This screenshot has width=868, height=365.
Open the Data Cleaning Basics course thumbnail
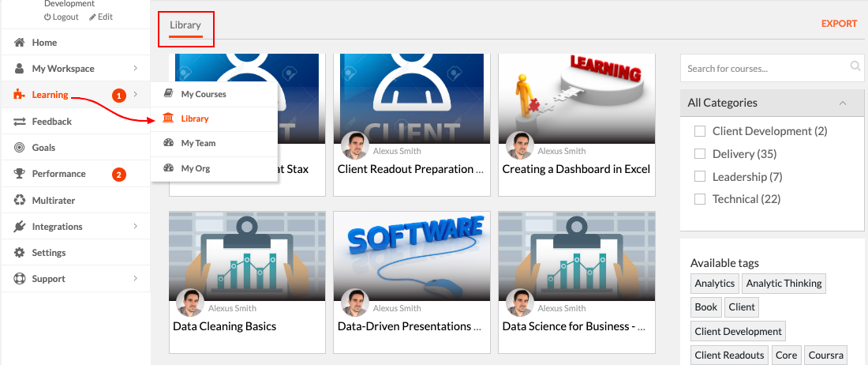(x=246, y=257)
